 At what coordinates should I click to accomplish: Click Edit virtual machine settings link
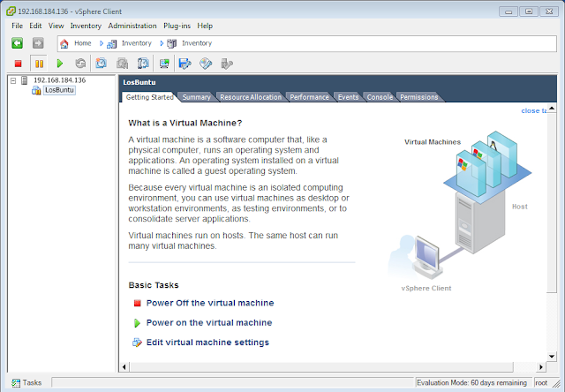pyautogui.click(x=207, y=343)
